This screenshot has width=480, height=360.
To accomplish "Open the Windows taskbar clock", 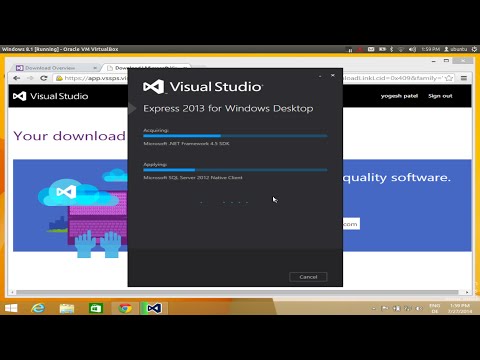I will 460,308.
